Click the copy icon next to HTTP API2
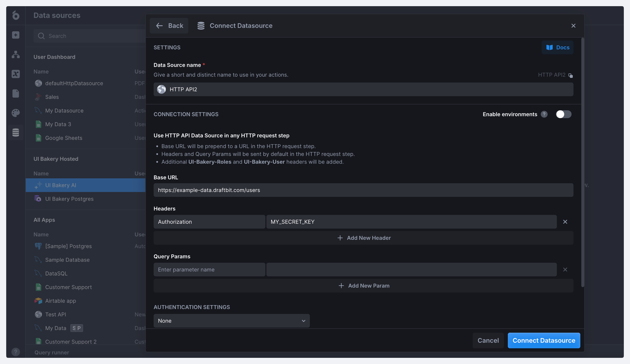Viewport: 630px width, 364px height. click(571, 75)
